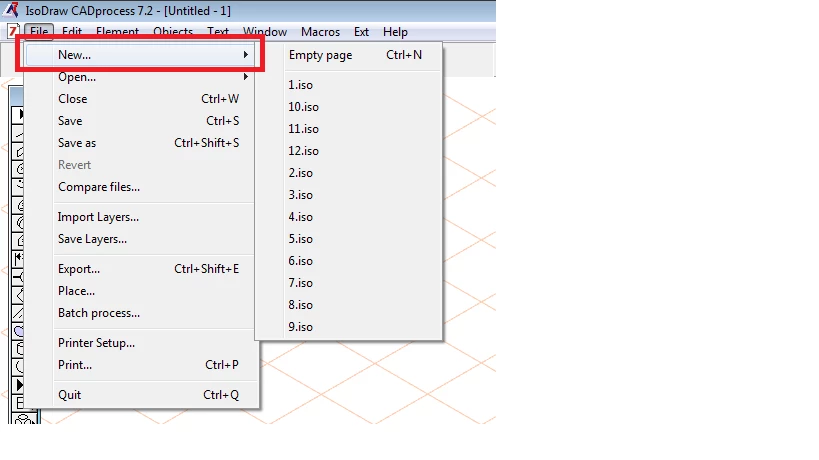Expand the Open... submenu arrow
The height and width of the screenshot is (460, 819).
245,77
